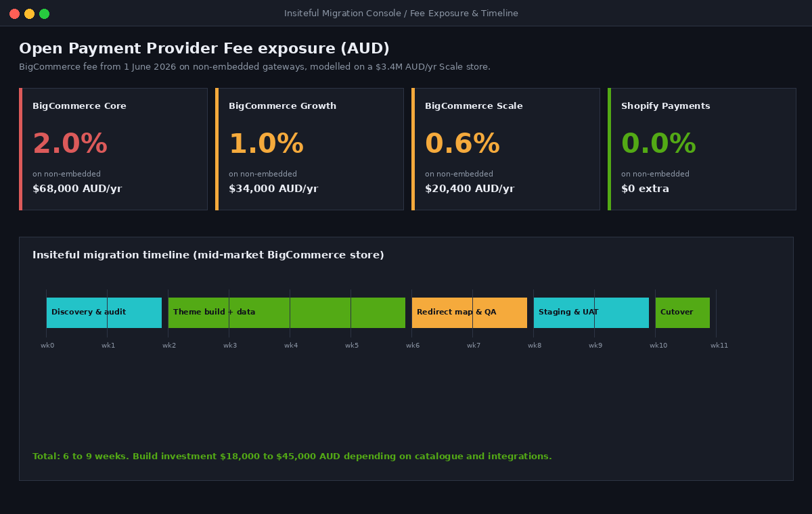The height and width of the screenshot is (514, 812).
Task: Click the Open Payment Provider Fee exposure heading
Action: pyautogui.click(x=204, y=49)
